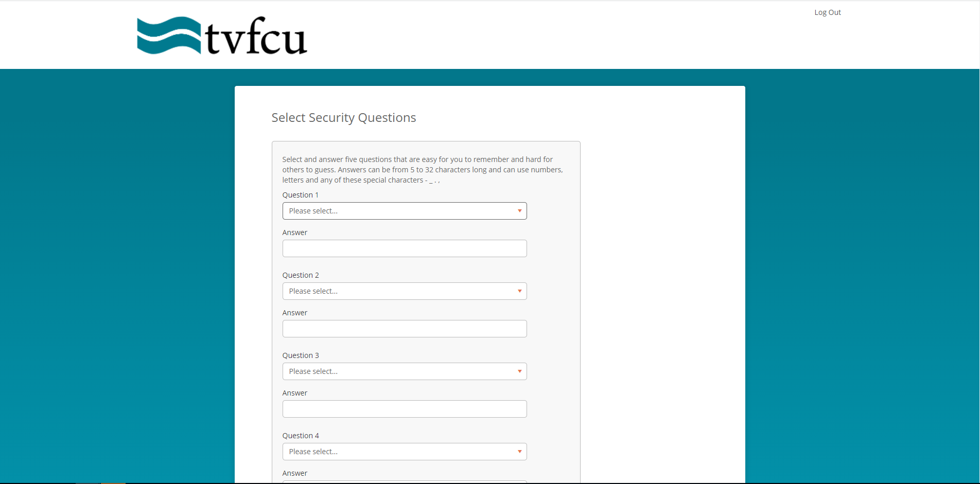Expand the Question 4 select box
Image resolution: width=980 pixels, height=484 pixels.
[x=405, y=452]
